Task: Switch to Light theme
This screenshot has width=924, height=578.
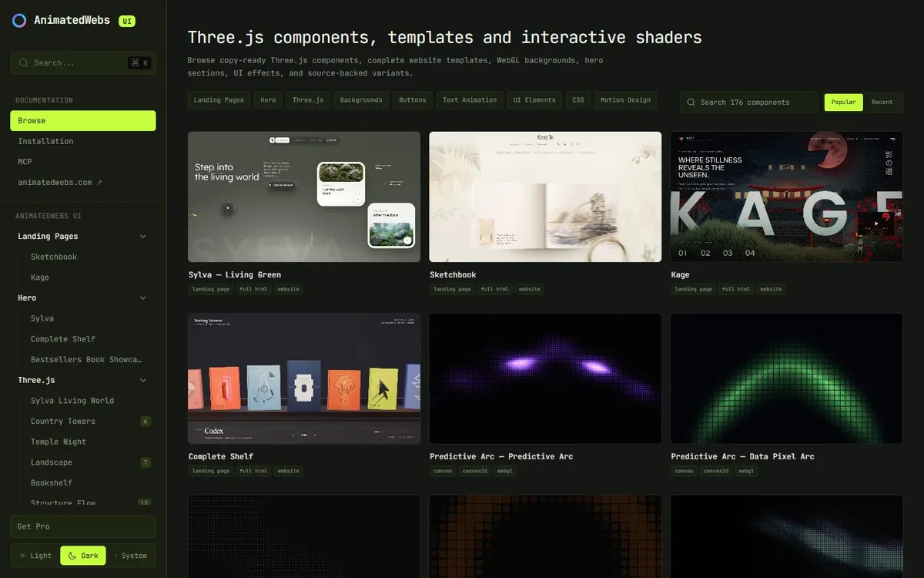Action: (x=35, y=556)
